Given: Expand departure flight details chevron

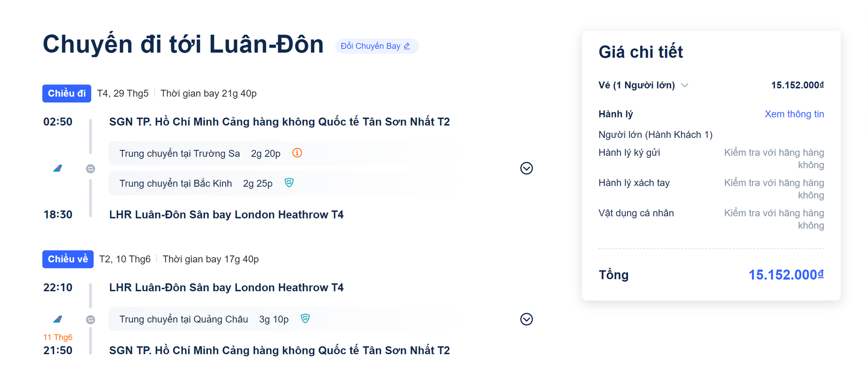Looking at the screenshot, I should point(526,169).
